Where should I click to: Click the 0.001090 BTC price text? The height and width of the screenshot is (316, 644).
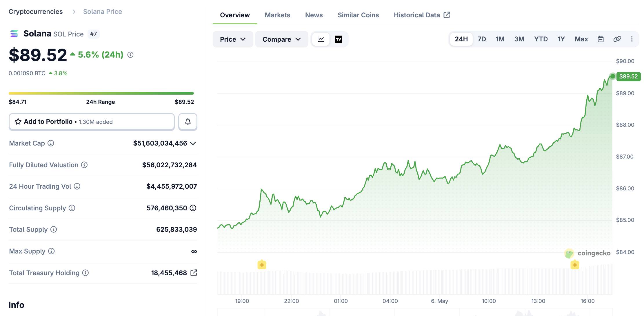click(27, 73)
